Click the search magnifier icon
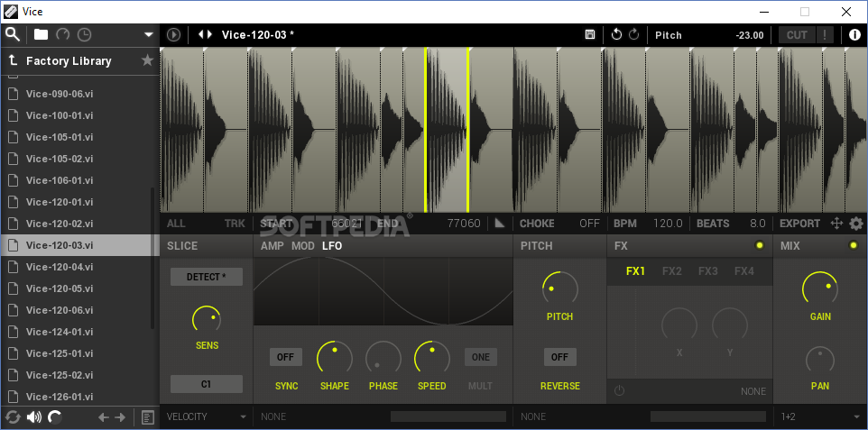868x430 pixels. [x=13, y=34]
